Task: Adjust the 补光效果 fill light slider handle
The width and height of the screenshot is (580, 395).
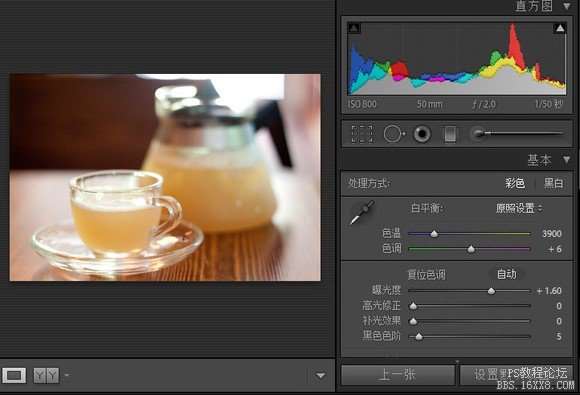Action: (x=413, y=321)
